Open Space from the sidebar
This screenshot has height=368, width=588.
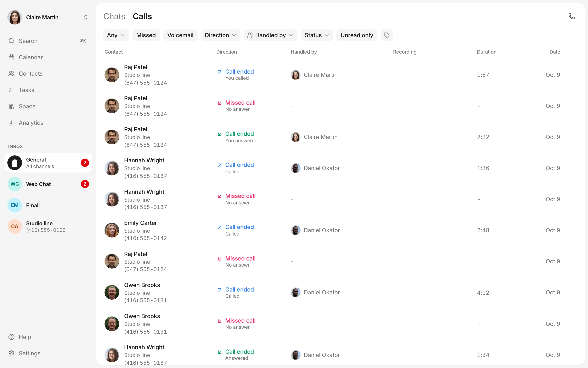pos(27,106)
